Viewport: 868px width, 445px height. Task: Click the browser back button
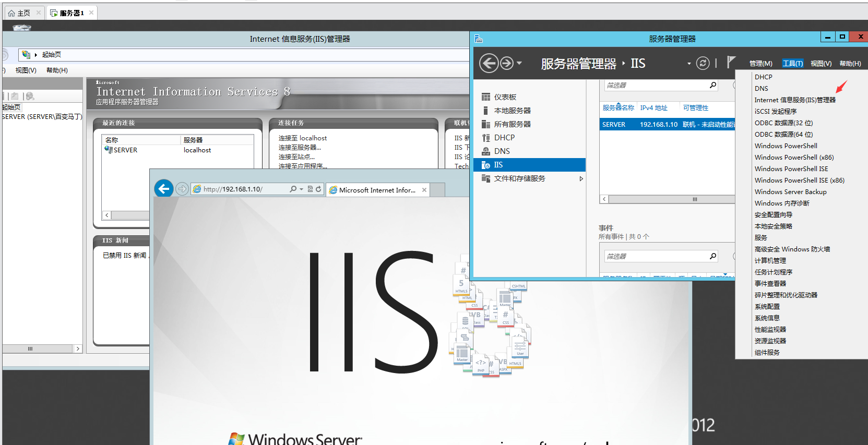tap(164, 188)
